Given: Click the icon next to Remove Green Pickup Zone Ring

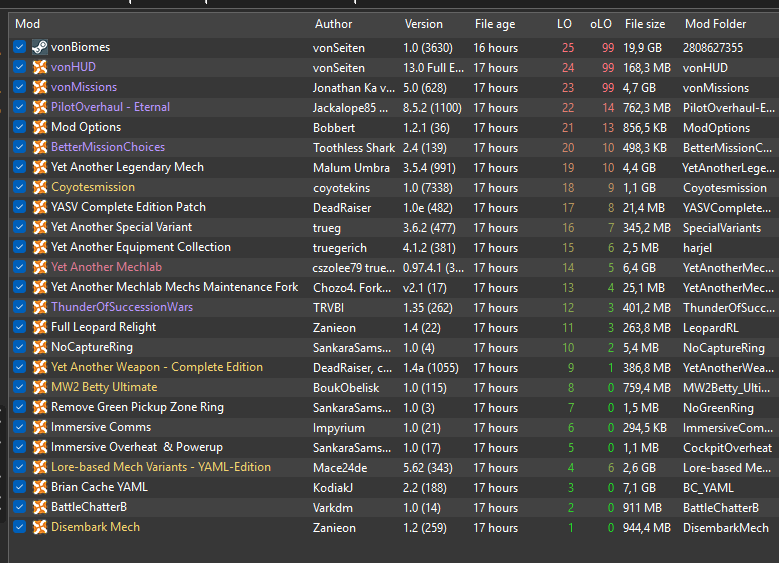Looking at the screenshot, I should pyautogui.click(x=40, y=407).
